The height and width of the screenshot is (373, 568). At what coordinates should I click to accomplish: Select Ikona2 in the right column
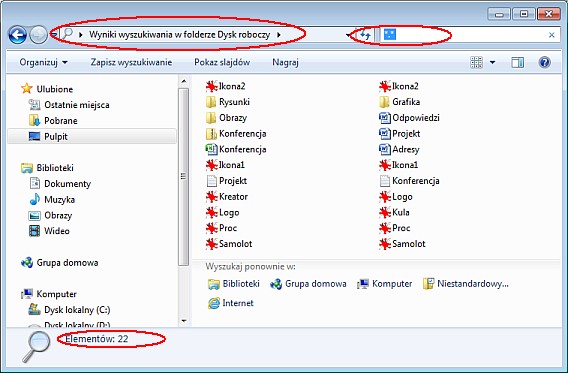click(399, 86)
